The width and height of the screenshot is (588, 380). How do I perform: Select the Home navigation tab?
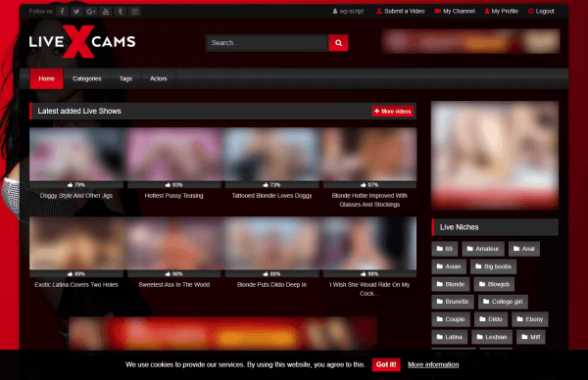46,78
